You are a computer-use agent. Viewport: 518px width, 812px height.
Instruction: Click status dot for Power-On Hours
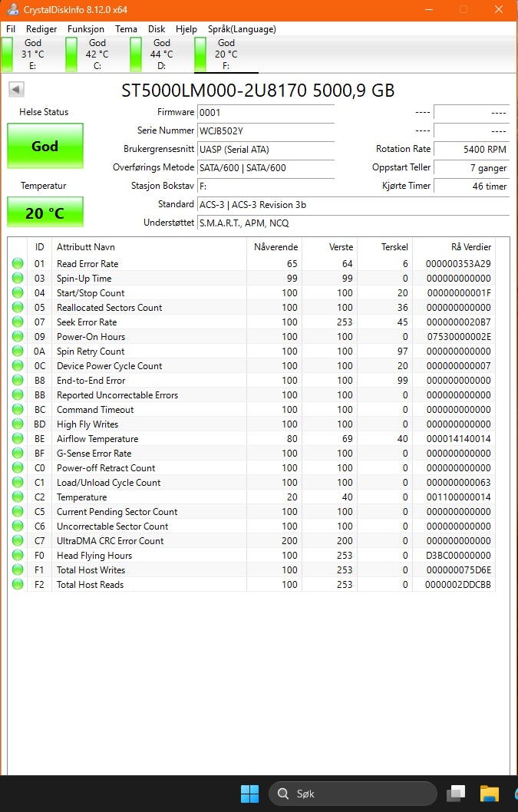point(18,337)
